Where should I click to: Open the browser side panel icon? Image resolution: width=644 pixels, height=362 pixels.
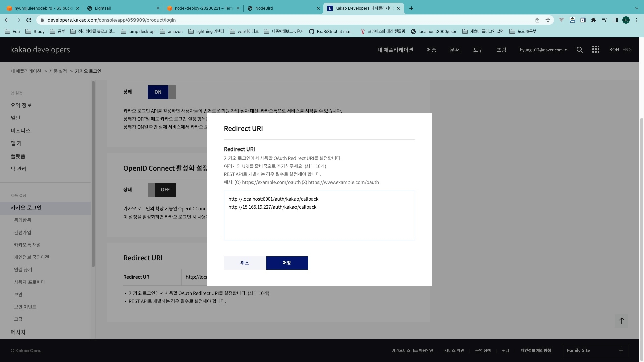(x=615, y=20)
